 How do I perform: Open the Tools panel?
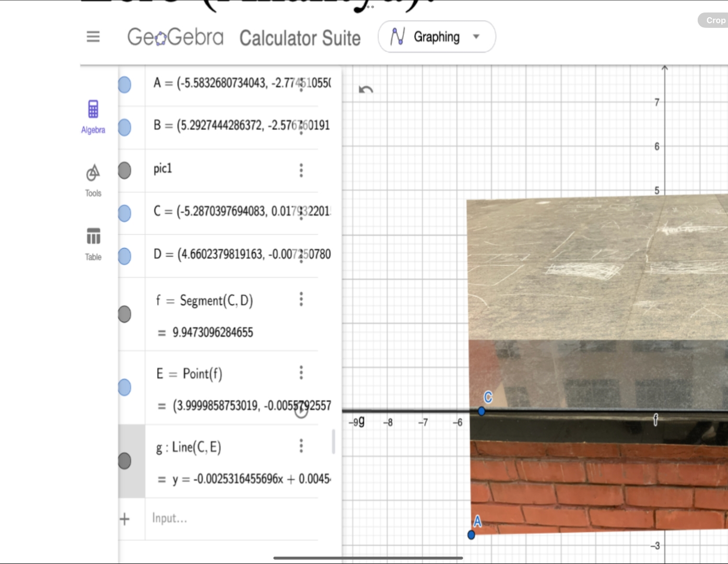coord(93,180)
